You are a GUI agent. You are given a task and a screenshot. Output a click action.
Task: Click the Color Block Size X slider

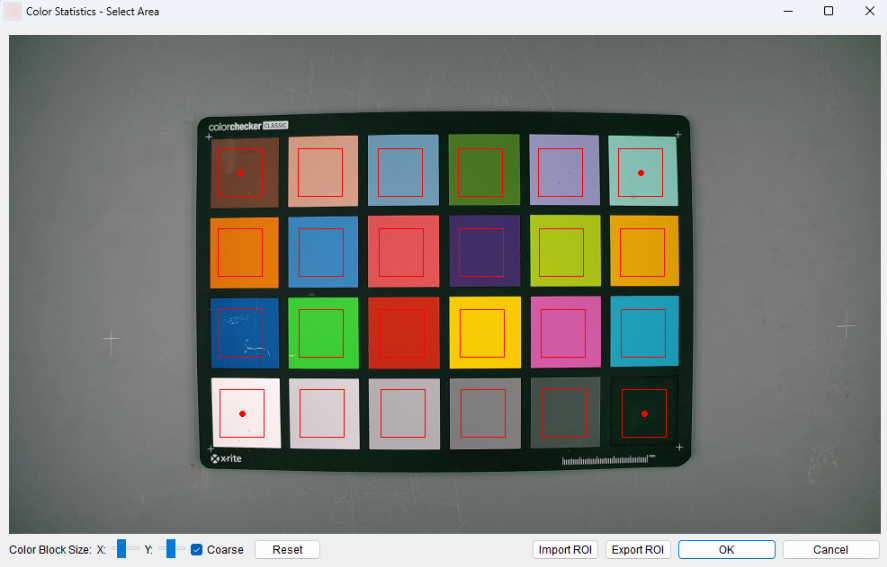pos(122,549)
